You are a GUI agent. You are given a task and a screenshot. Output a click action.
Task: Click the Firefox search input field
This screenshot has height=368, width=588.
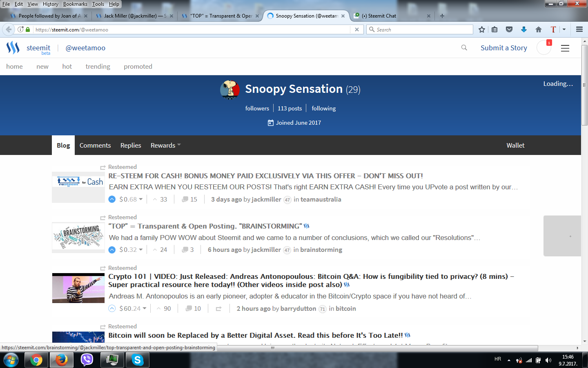click(x=420, y=29)
